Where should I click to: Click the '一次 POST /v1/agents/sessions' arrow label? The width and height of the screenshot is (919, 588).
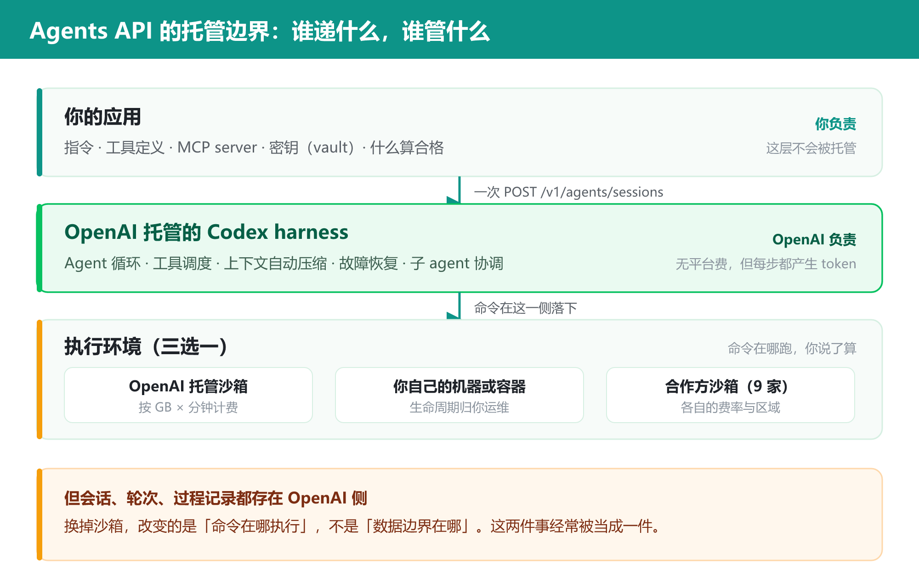(x=568, y=192)
